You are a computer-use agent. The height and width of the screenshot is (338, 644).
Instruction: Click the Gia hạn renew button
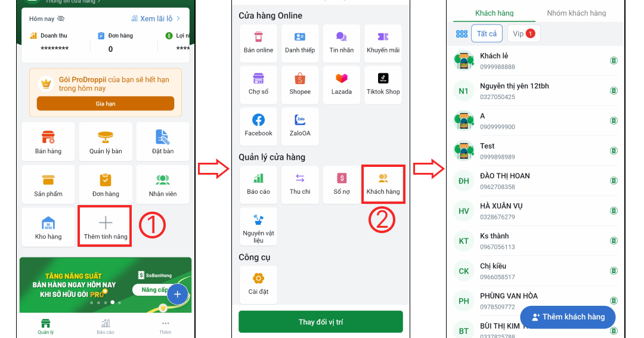pyautogui.click(x=106, y=104)
